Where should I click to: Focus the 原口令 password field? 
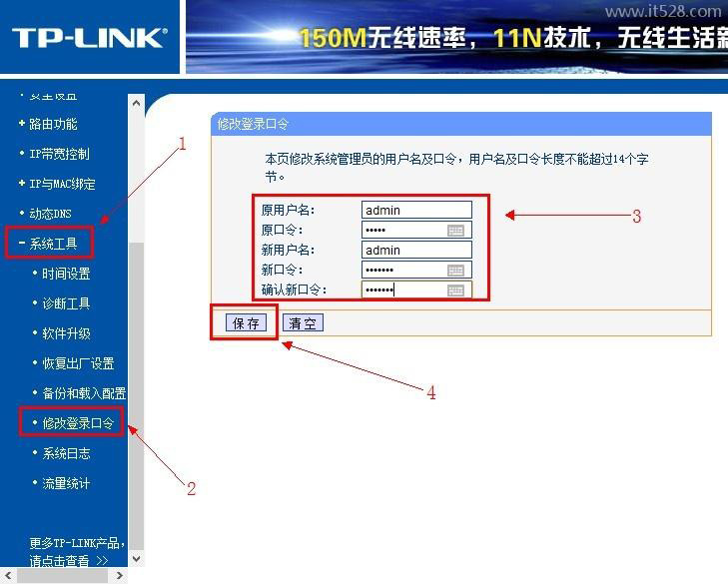[x=416, y=230]
